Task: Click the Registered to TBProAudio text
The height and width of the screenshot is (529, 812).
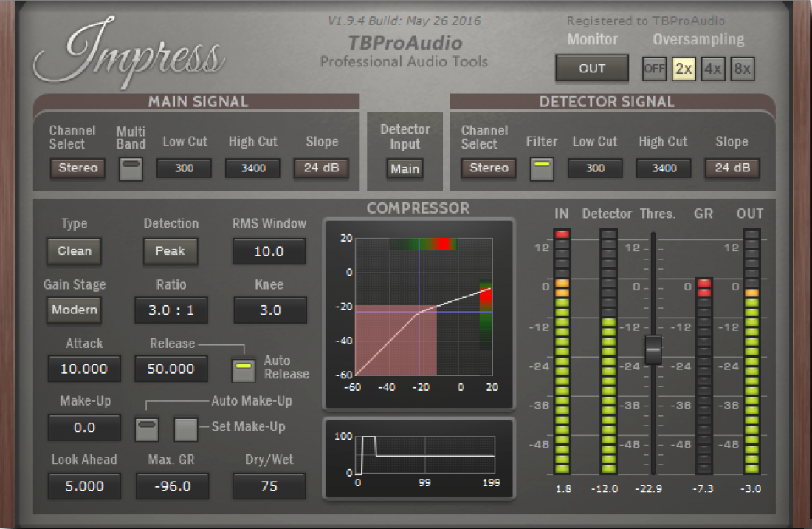Action: [645, 21]
